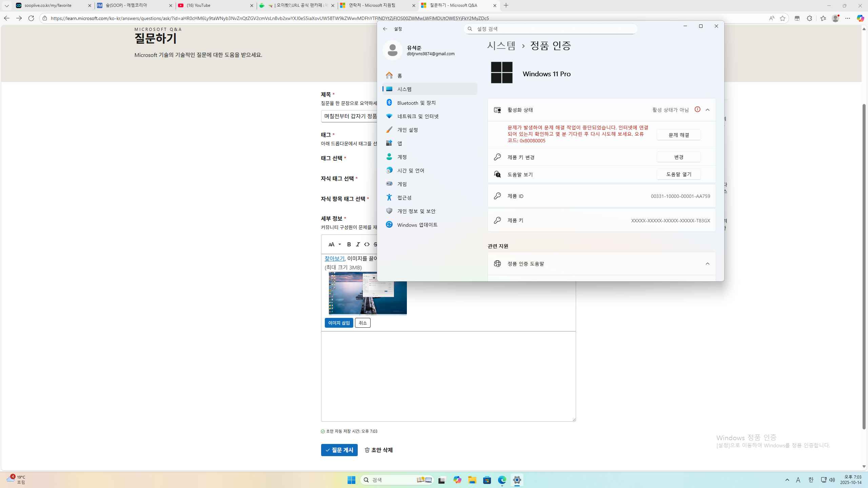Add page to favorites star icon
Image resolution: width=868 pixels, height=488 pixels.
tap(783, 18)
